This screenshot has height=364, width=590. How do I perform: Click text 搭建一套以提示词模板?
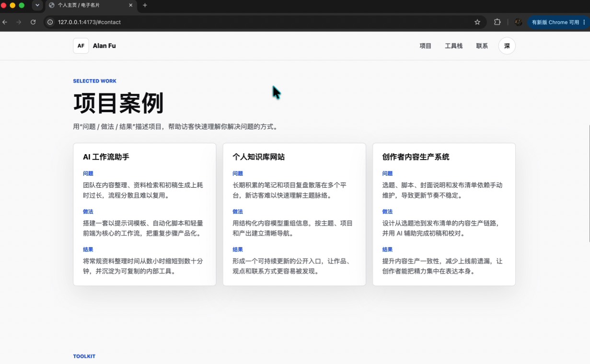tap(143, 228)
